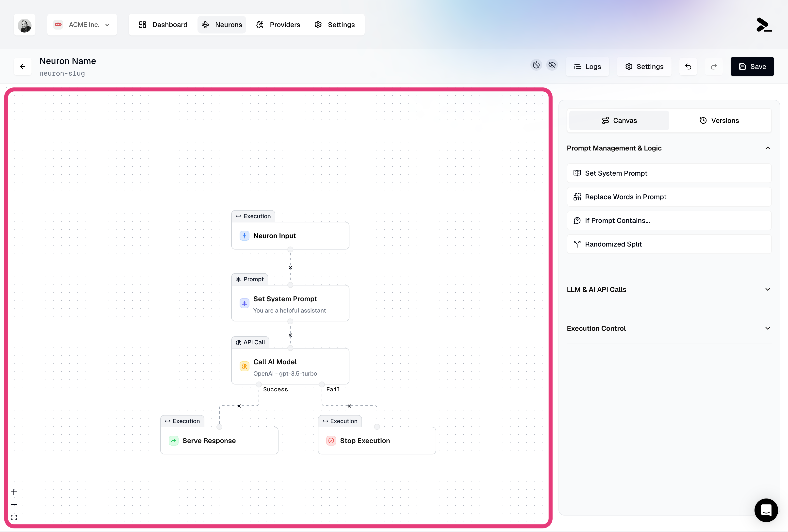The height and width of the screenshot is (532, 788).
Task: Open the Dashboard navigation item
Action: (163, 24)
